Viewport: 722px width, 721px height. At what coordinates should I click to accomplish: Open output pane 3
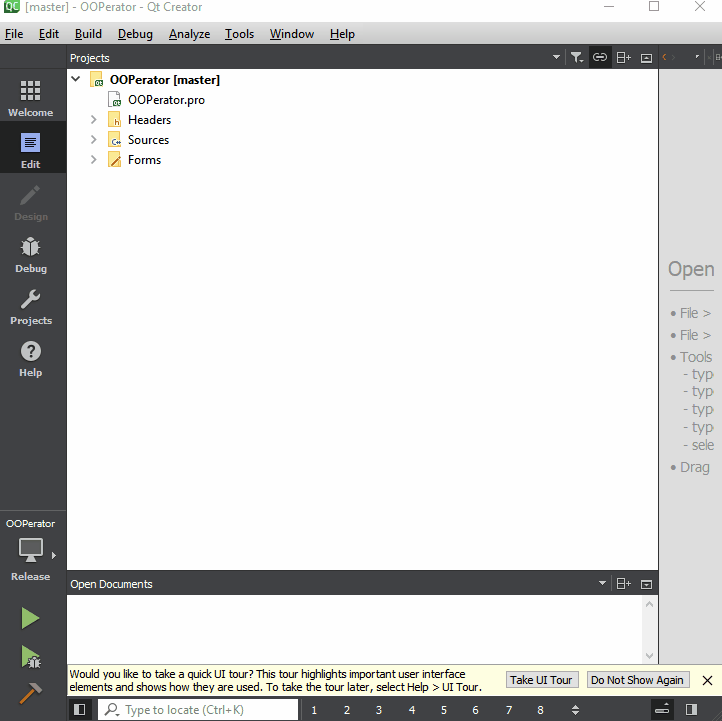point(378,710)
